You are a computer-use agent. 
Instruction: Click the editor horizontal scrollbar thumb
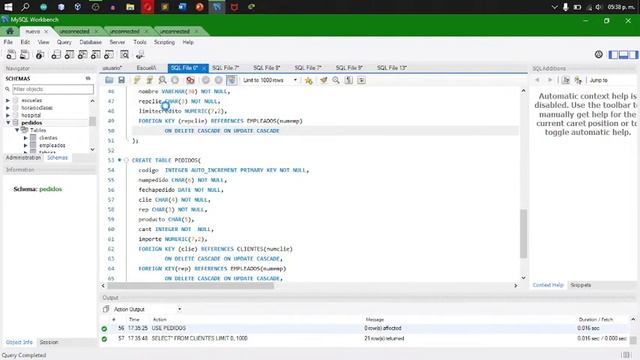pyautogui.click(x=191, y=286)
